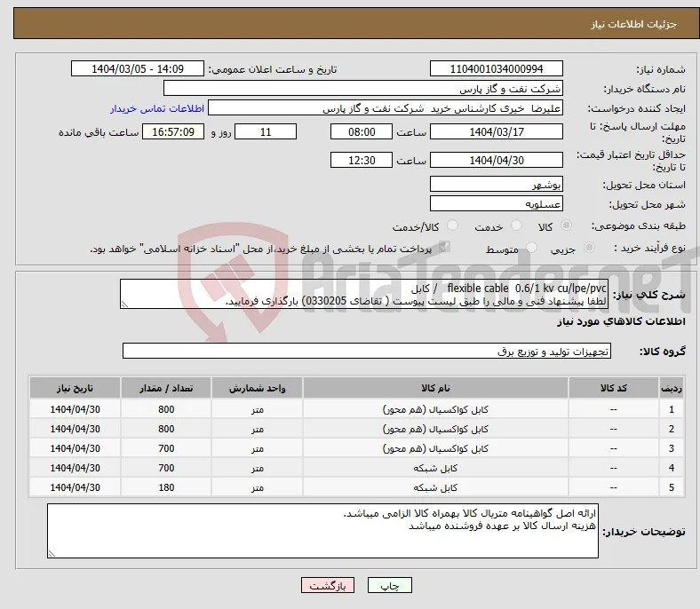The height and width of the screenshot is (609, 700).
Task: Click the page header جزئیات اطلاعات نیاز
Action: pos(634,24)
